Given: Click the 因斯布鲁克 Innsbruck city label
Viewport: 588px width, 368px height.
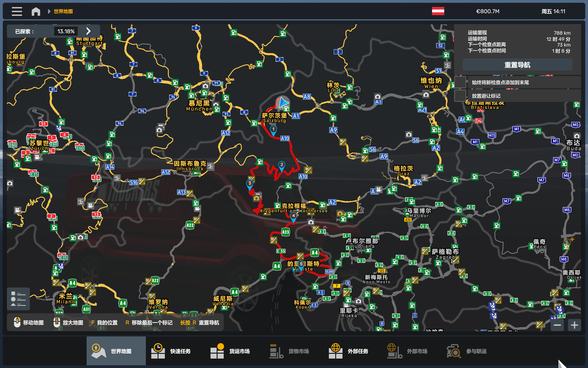Looking at the screenshot, I should [190, 166].
